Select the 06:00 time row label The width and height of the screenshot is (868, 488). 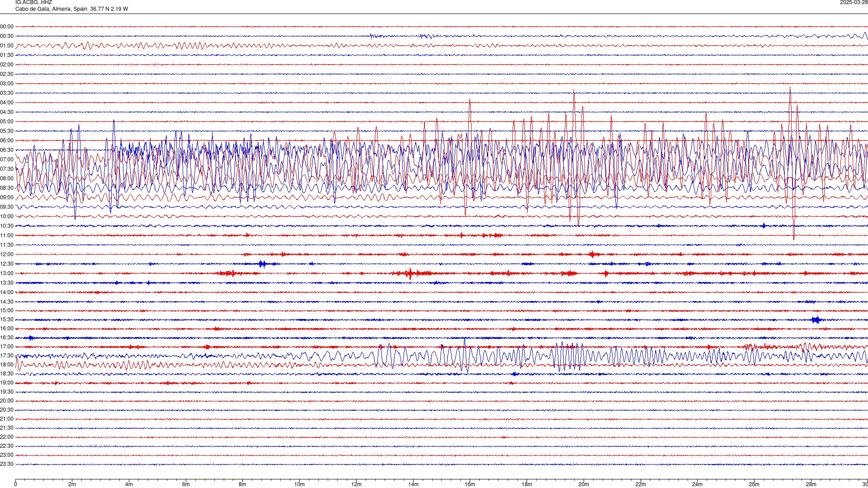[x=7, y=141]
